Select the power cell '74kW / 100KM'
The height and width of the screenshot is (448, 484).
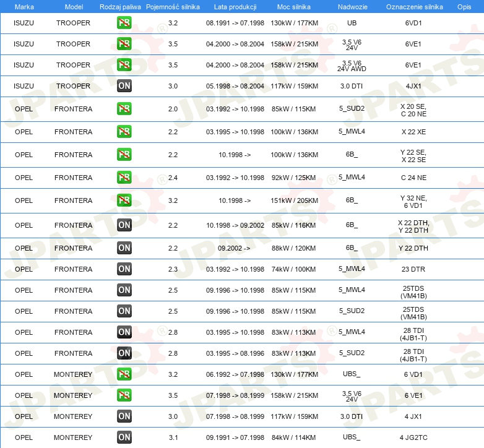pos(294,269)
